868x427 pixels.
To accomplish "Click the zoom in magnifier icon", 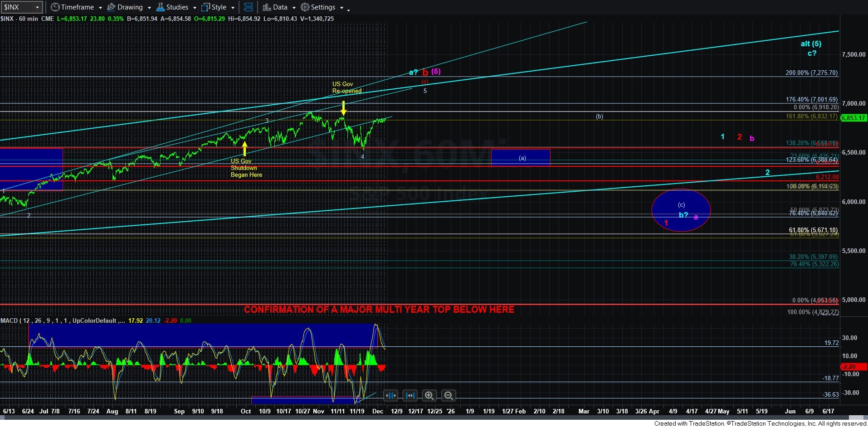I will point(429,396).
